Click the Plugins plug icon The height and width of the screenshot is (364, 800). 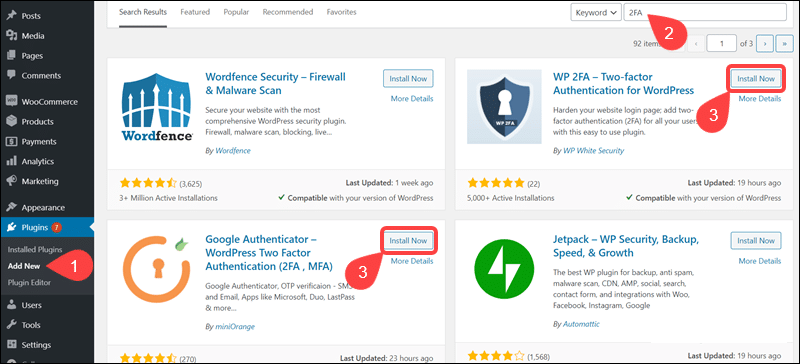11,228
